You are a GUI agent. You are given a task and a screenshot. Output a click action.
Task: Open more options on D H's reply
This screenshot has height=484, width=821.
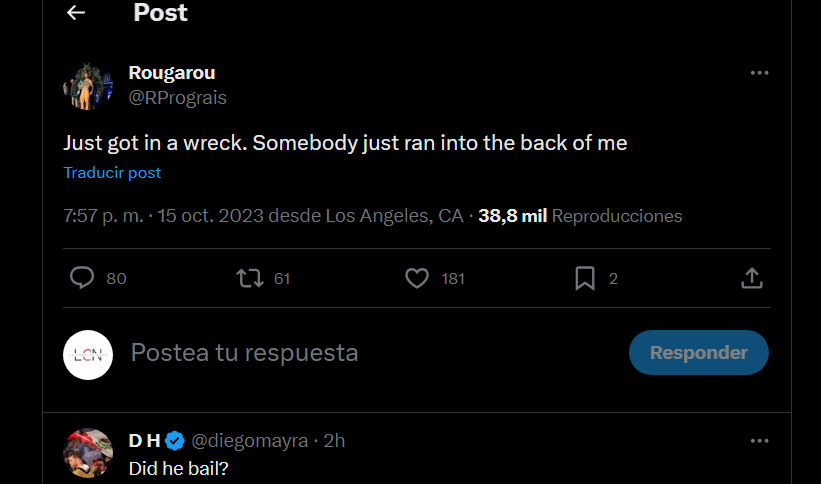[x=759, y=441]
